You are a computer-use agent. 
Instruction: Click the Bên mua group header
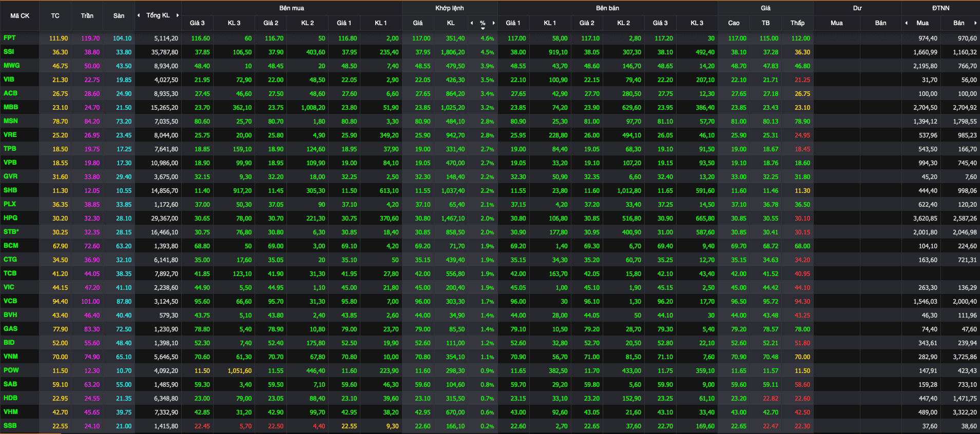click(292, 8)
